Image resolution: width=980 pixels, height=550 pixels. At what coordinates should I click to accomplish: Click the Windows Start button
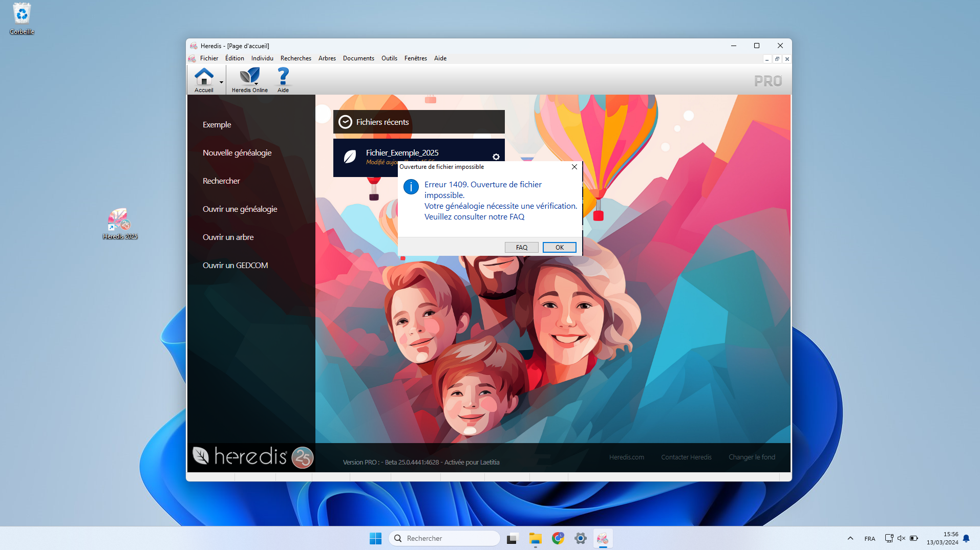(x=375, y=538)
